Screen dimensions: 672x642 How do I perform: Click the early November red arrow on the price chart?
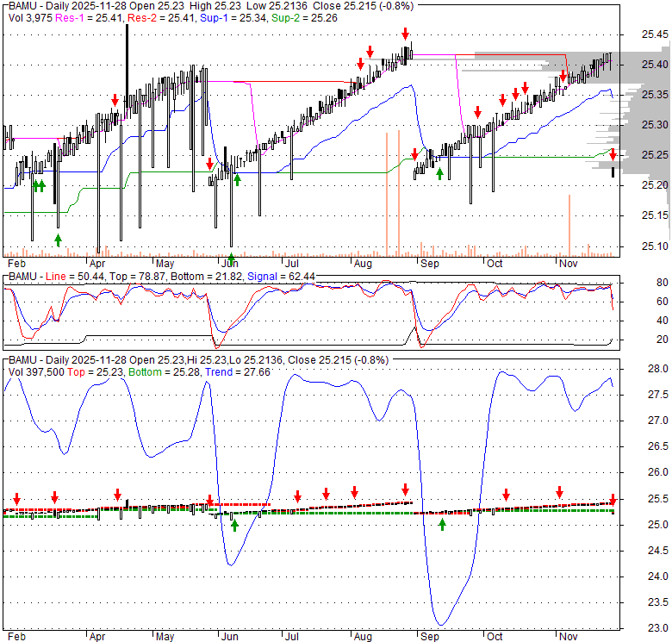click(563, 76)
